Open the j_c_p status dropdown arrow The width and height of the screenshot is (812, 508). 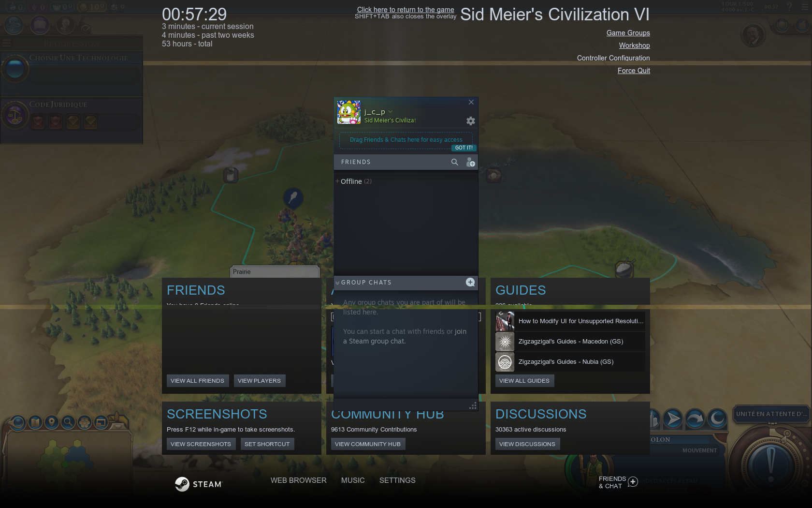391,112
